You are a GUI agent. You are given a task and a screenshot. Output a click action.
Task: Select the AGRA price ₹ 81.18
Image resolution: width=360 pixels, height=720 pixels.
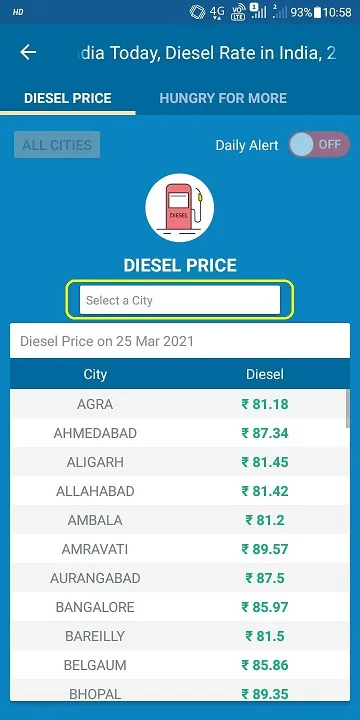click(265, 404)
